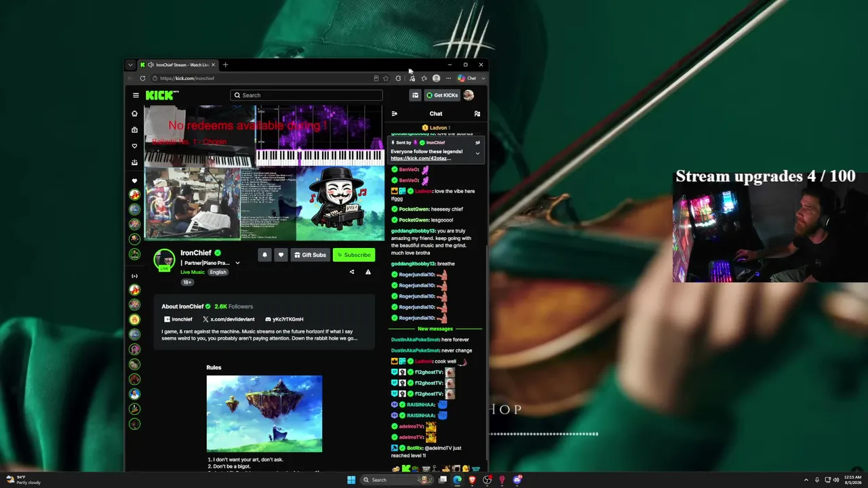The image size is (868, 488).
Task: Open the yKc7rTKGmH Discord link
Action: pos(284,319)
